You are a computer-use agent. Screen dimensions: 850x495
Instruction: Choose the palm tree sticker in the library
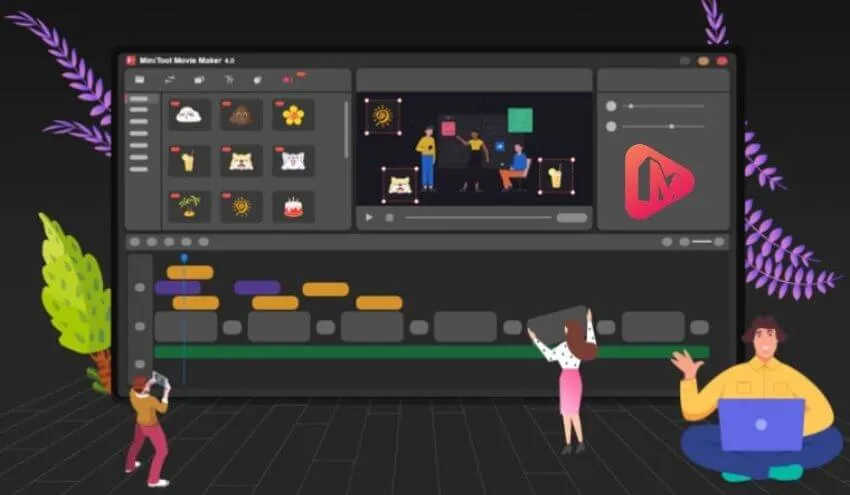pos(189,207)
